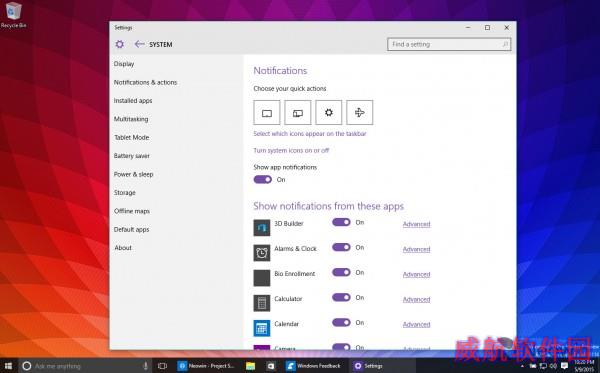Click the Show notifications from these apps heading

click(x=329, y=206)
